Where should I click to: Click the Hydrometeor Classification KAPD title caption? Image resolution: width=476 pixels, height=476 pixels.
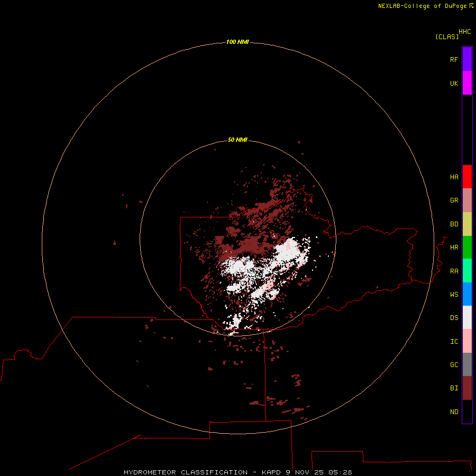tap(237, 472)
